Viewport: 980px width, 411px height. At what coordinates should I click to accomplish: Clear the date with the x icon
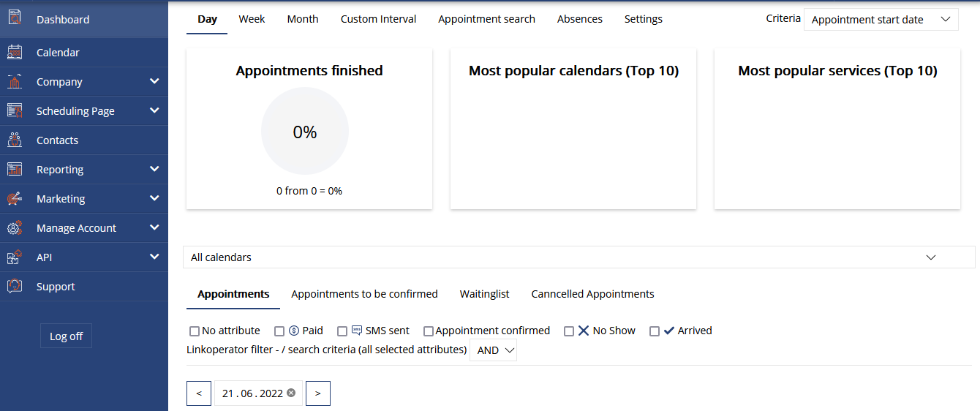point(291,393)
